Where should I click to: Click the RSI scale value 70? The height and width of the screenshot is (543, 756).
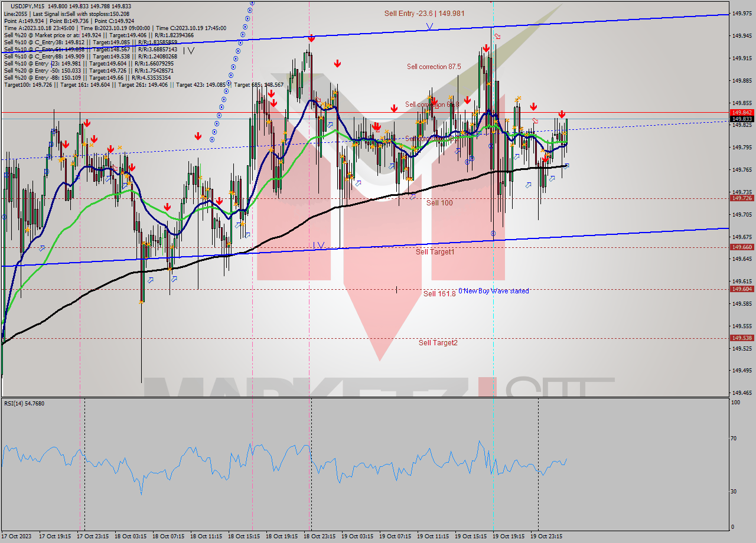tap(735, 438)
